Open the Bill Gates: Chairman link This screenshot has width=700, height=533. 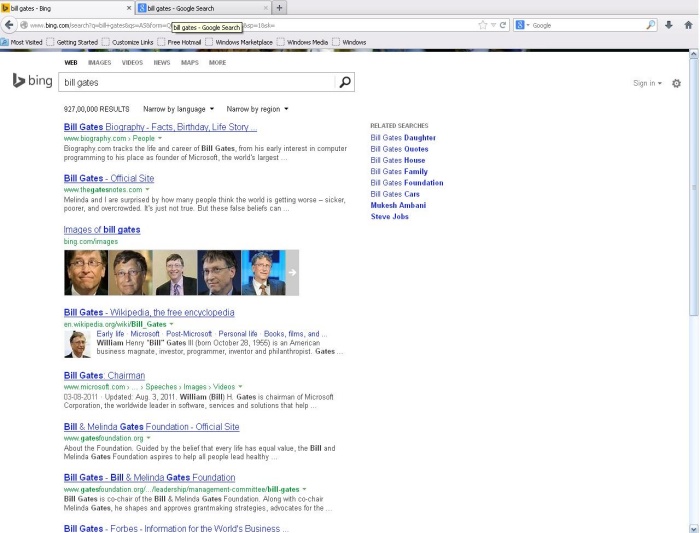pos(104,375)
